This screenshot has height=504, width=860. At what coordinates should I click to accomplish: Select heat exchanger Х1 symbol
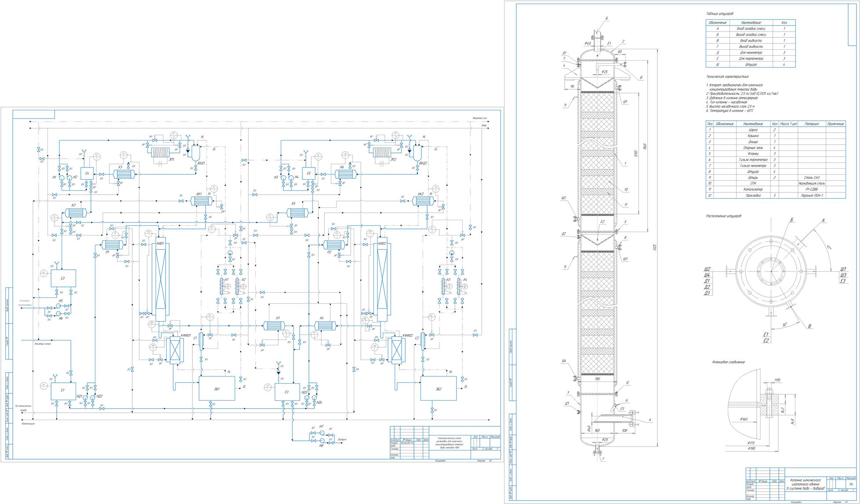275,326
